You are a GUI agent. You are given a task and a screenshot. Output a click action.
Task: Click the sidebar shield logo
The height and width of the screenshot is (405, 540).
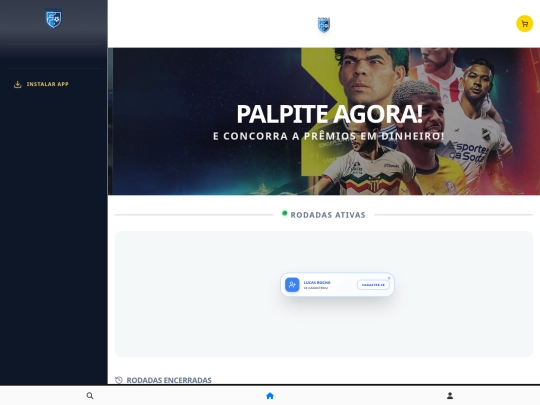(x=54, y=19)
